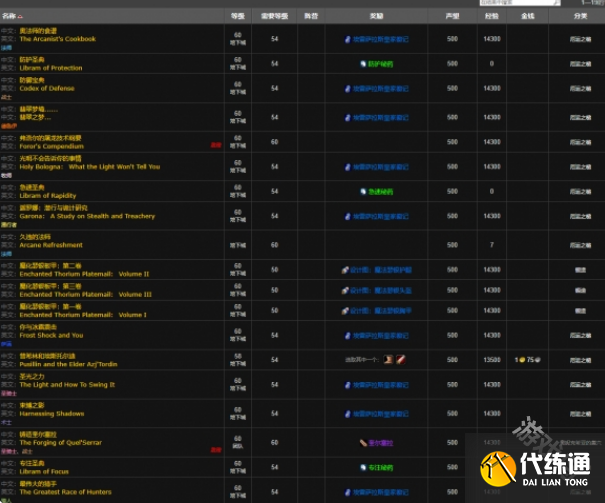Sort by the experience column header
Screen dimensions: 605x503
point(491,16)
